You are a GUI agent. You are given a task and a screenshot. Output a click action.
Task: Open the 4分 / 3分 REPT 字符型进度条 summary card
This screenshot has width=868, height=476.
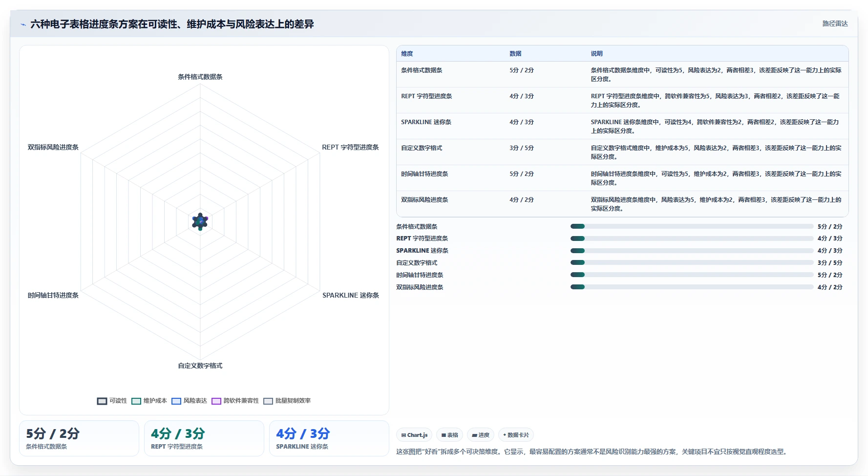[x=204, y=438]
